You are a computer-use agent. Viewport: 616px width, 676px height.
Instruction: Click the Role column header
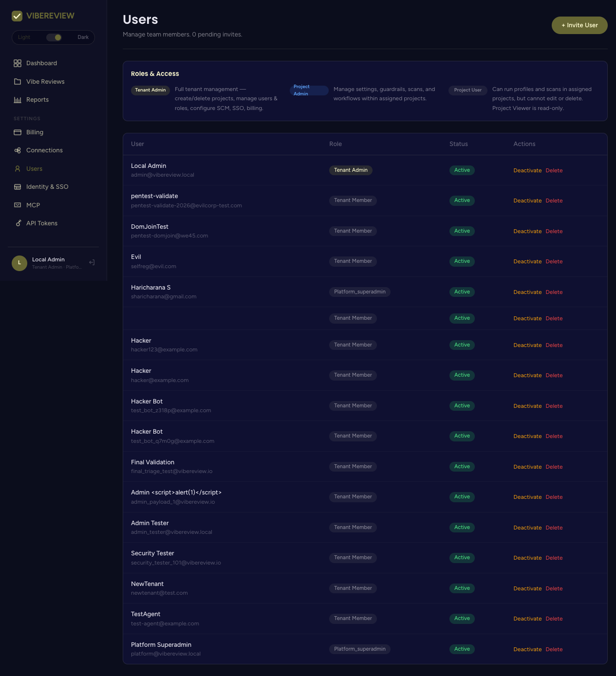[x=336, y=144]
